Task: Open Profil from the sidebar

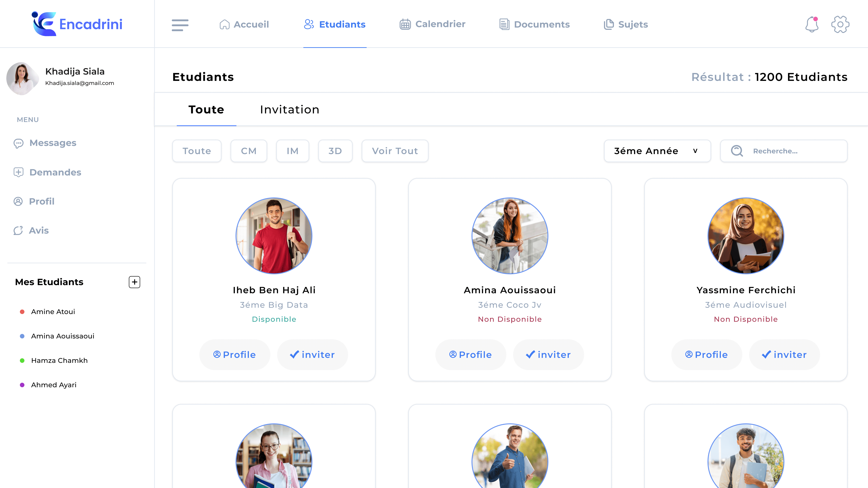Action: (34, 201)
